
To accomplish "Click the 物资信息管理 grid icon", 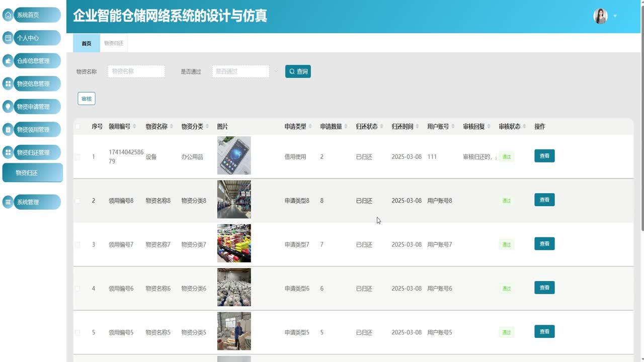I will 8,83.
